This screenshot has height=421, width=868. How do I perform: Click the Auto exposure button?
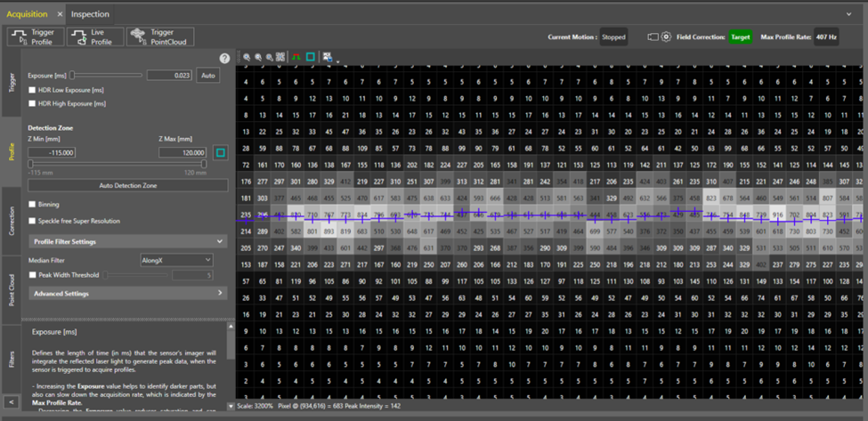[x=207, y=76]
